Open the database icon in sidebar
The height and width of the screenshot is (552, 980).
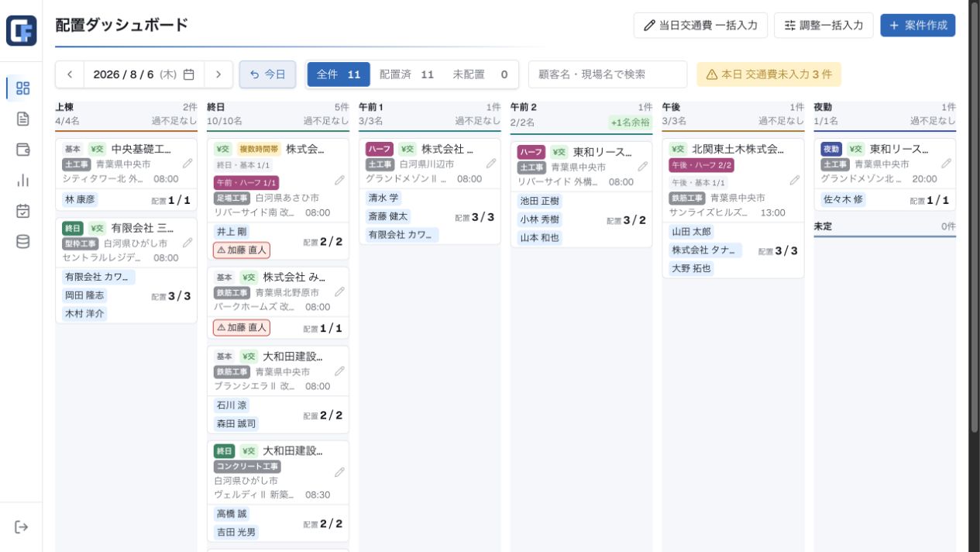click(22, 241)
